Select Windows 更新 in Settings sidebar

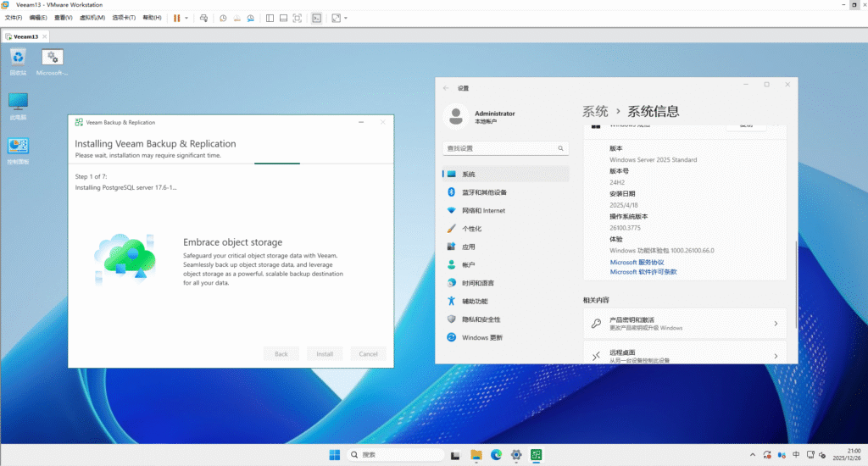(481, 337)
